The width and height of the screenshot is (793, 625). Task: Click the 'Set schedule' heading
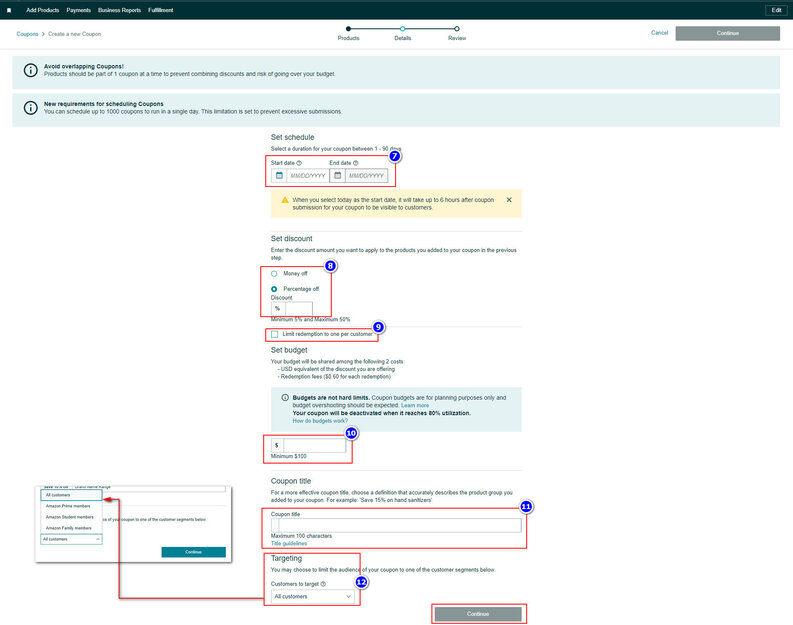coord(292,137)
